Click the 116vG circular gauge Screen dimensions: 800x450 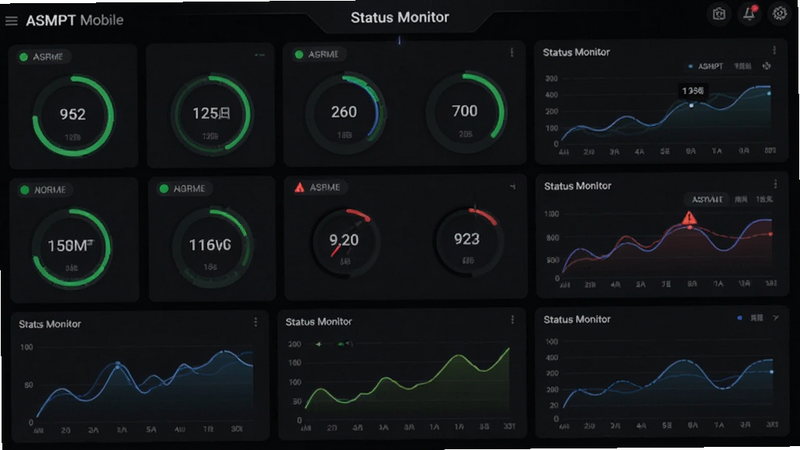coord(211,246)
